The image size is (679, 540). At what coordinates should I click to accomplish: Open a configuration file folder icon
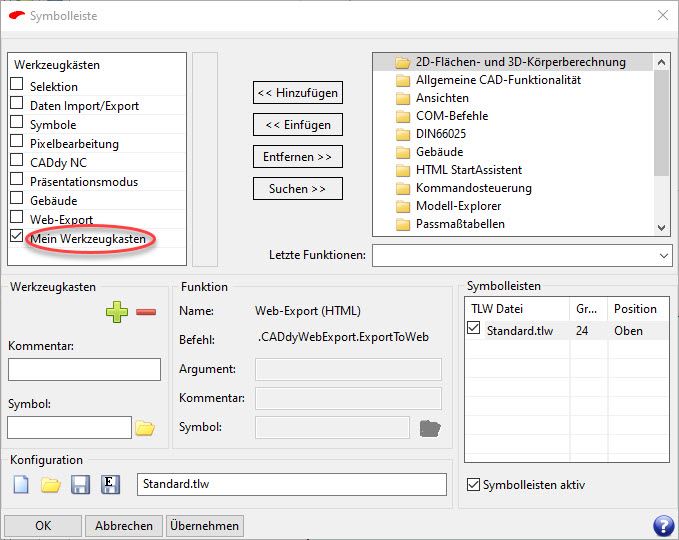pos(51,485)
